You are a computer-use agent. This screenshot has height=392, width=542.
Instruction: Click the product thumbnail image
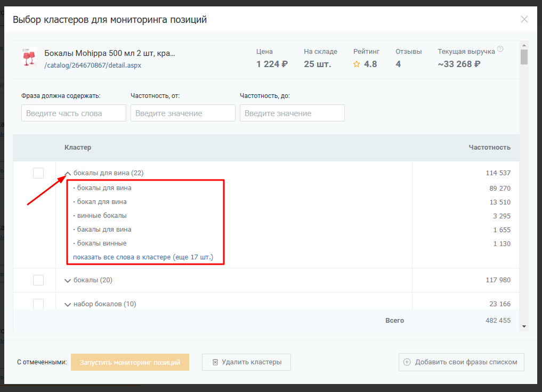[28, 58]
